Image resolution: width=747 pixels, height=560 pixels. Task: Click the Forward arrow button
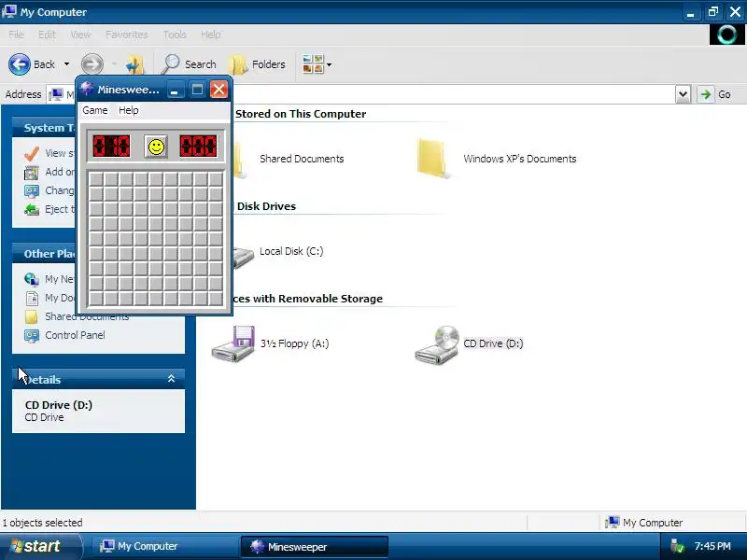pyautogui.click(x=92, y=63)
